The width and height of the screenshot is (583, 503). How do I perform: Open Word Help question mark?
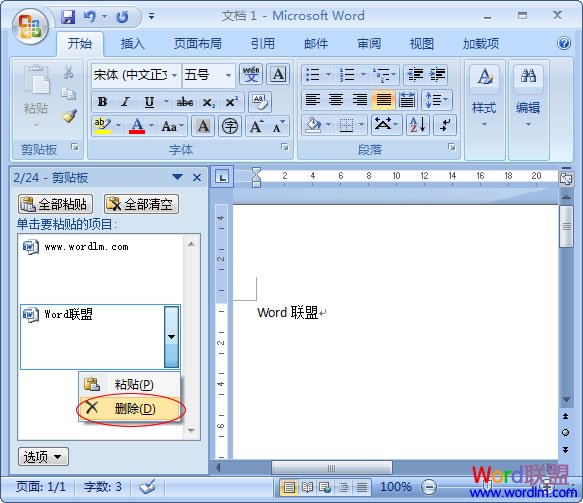[564, 43]
